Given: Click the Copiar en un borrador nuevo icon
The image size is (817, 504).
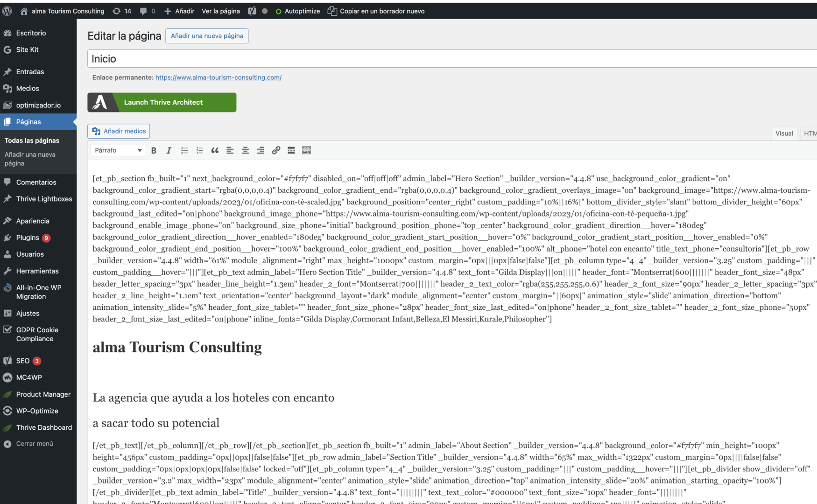Looking at the screenshot, I should [332, 11].
